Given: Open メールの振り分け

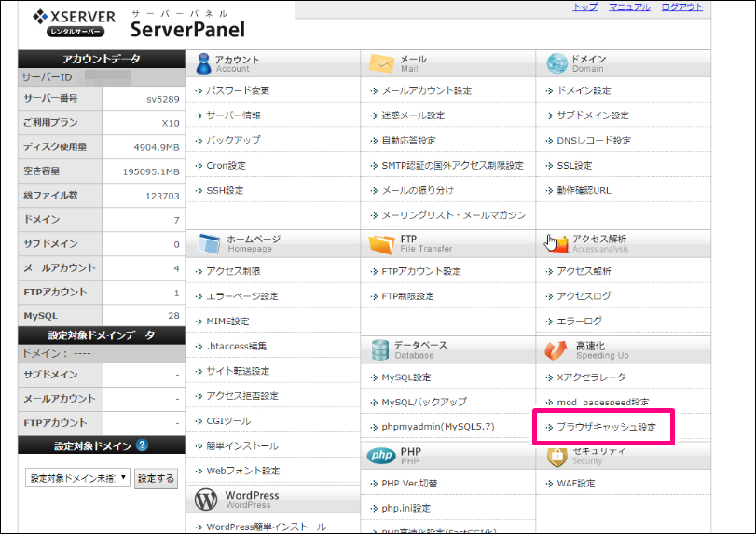Looking at the screenshot, I should 418,190.
